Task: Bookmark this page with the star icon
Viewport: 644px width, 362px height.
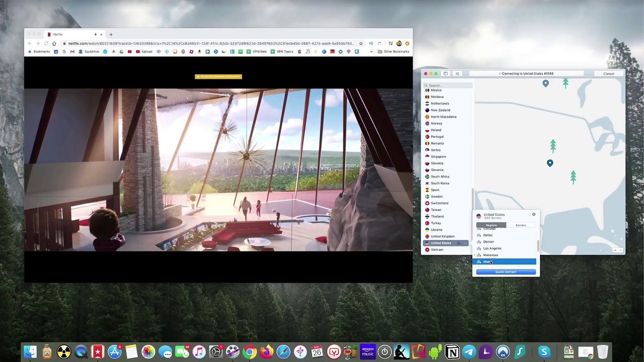Action: point(361,44)
